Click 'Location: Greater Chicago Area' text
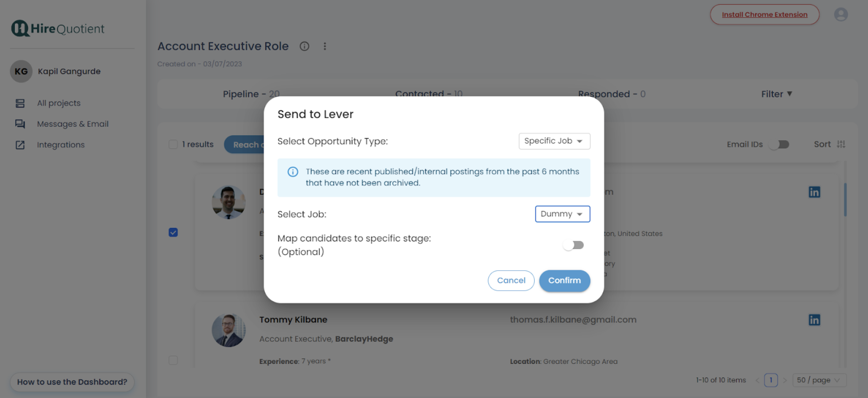Screen dimensions: 868x398 (564, 361)
